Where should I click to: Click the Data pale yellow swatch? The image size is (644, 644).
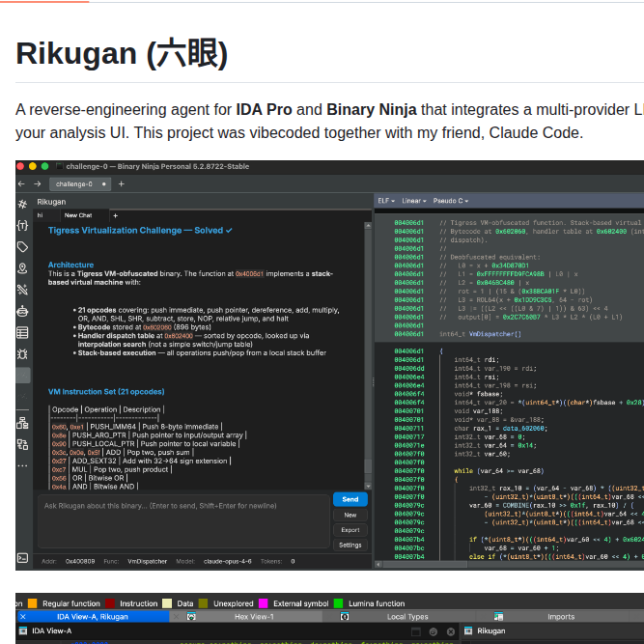click(167, 603)
